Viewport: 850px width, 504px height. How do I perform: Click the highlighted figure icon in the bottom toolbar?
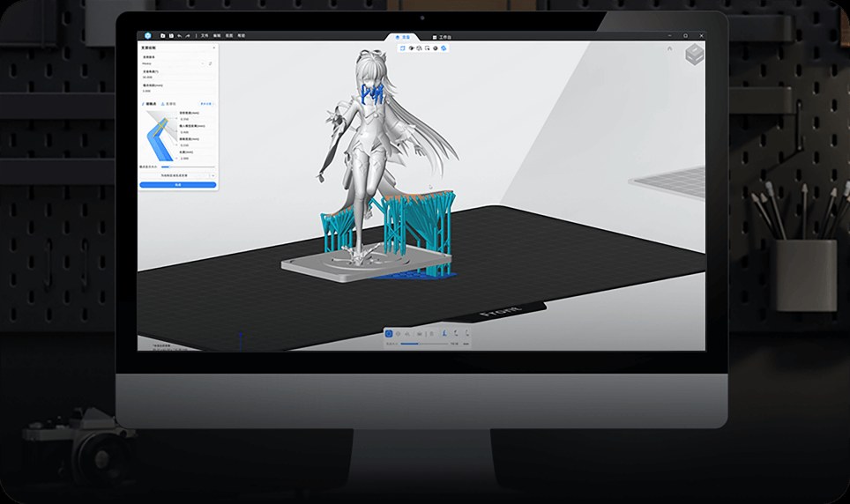[444, 333]
